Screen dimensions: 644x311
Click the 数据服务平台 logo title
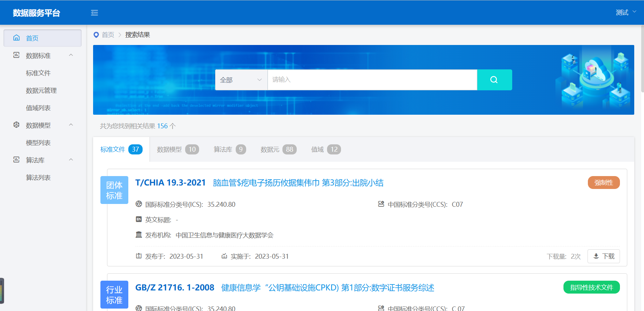37,13
